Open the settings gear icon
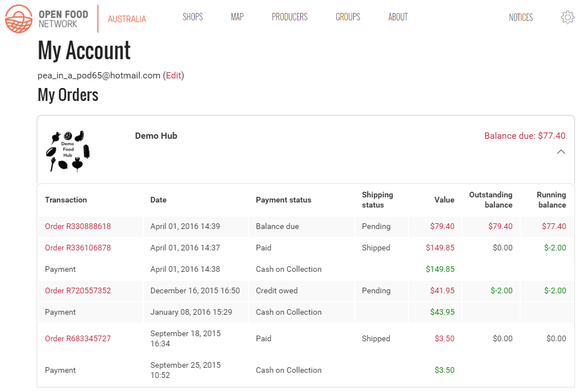This screenshot has width=580, height=392. [567, 17]
